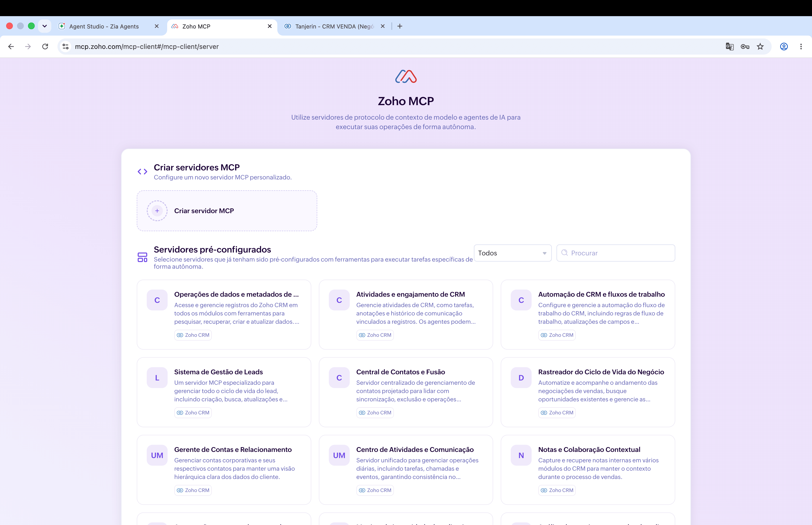Click the browser address bar URL
Image resolution: width=812 pixels, height=525 pixels.
pos(147,47)
